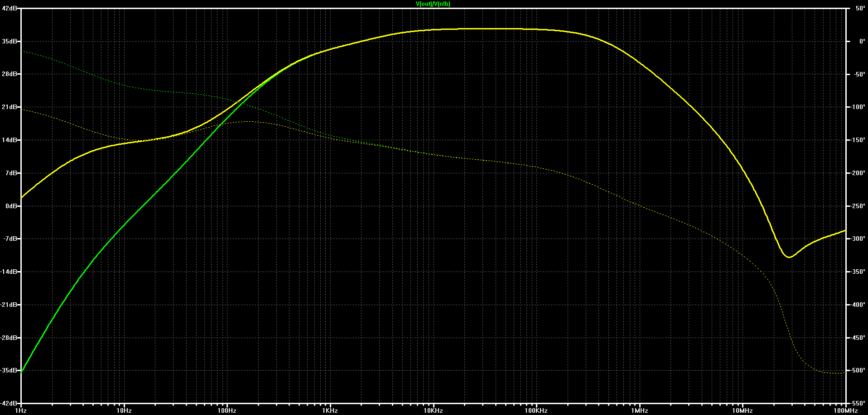Image resolution: width=868 pixels, height=415 pixels.
Task: Click the -35dB magnitude axis label
Action: tap(9, 371)
